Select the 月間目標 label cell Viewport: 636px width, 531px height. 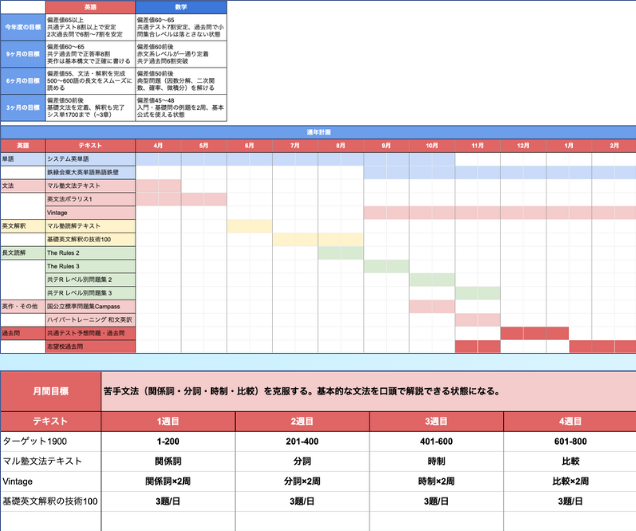pyautogui.click(x=50, y=391)
